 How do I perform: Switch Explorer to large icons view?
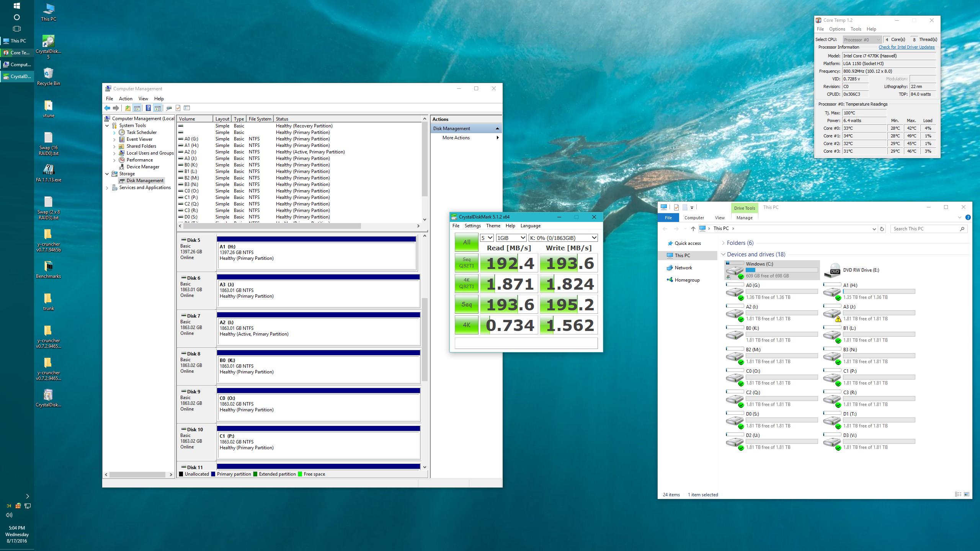click(x=967, y=494)
